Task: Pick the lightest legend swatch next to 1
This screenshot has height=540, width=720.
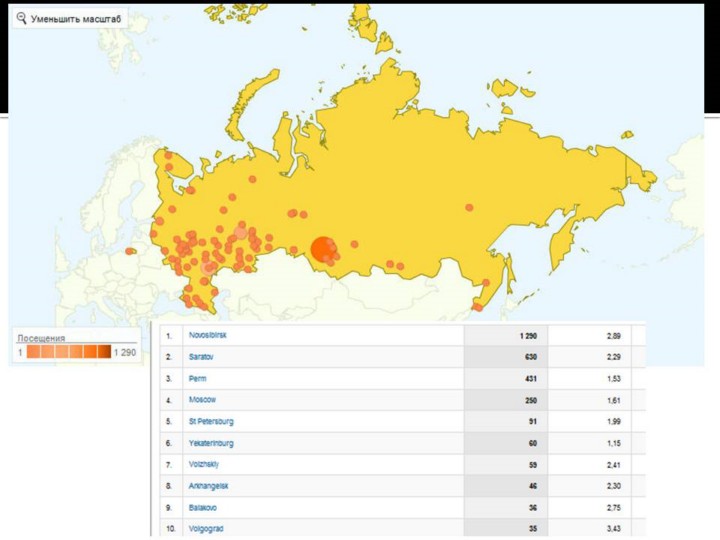Action: tap(34, 352)
